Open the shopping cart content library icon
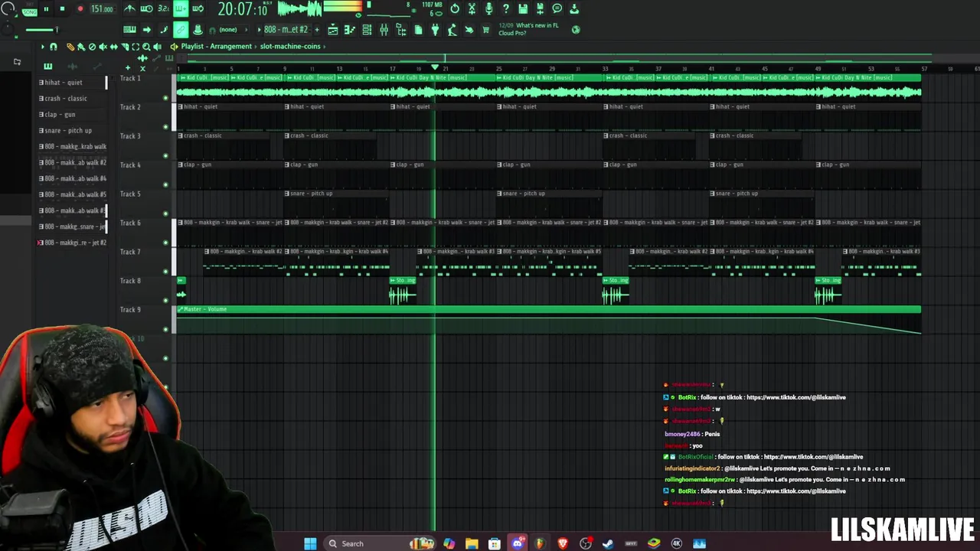 tap(486, 30)
